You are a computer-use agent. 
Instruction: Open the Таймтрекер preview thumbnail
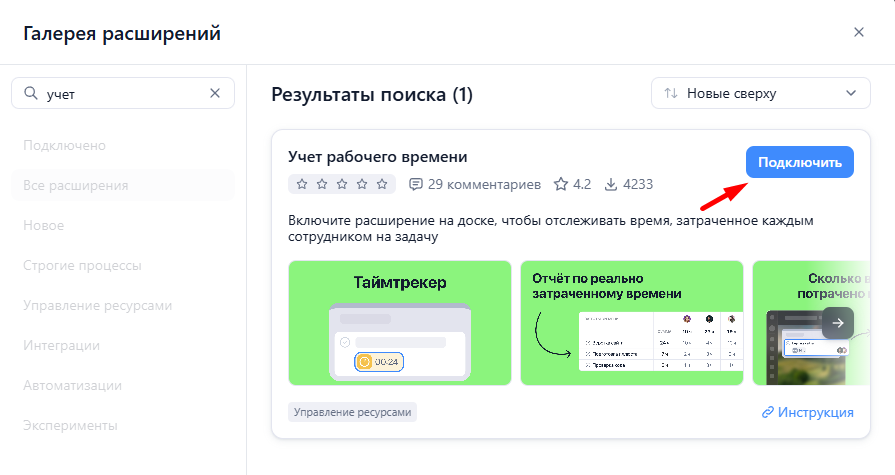click(x=399, y=323)
